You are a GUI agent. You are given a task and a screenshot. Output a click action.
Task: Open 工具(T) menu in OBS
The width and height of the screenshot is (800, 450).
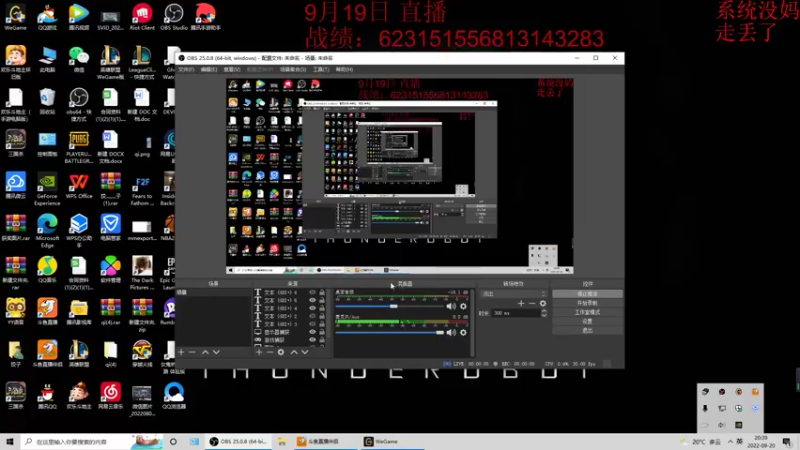(x=321, y=69)
